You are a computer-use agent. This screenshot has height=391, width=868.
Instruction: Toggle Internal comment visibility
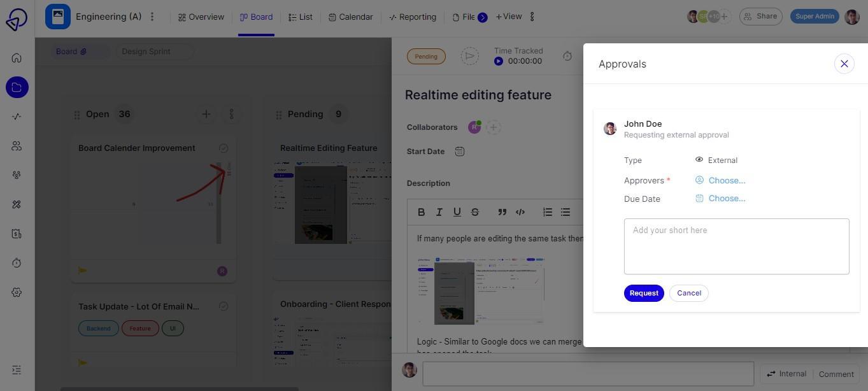[786, 374]
